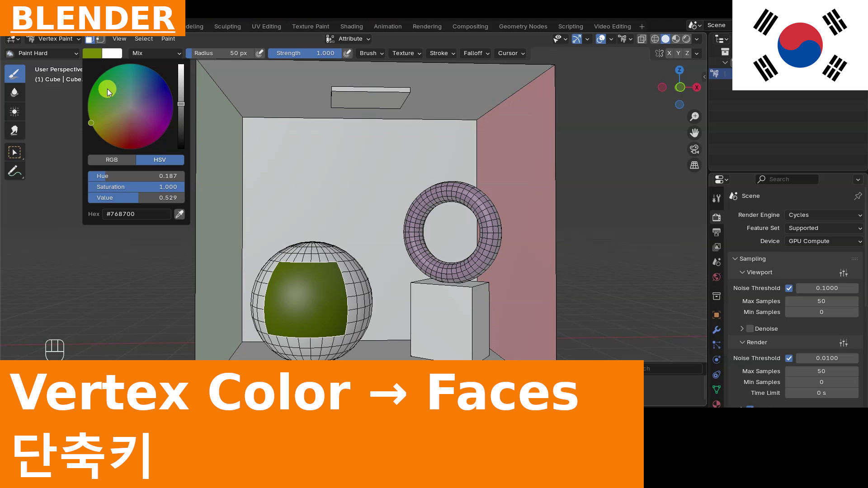The image size is (868, 488).
Task: Select the Blur vertex paint tool
Action: (14, 93)
